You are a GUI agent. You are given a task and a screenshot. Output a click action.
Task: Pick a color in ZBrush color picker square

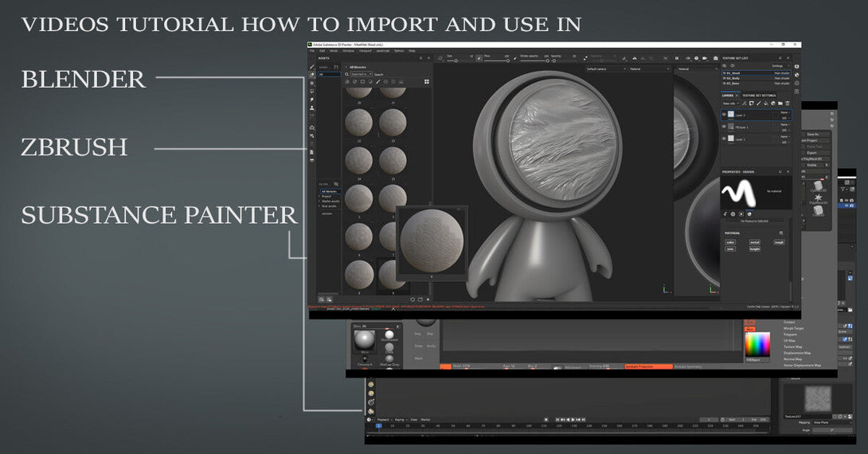758,344
